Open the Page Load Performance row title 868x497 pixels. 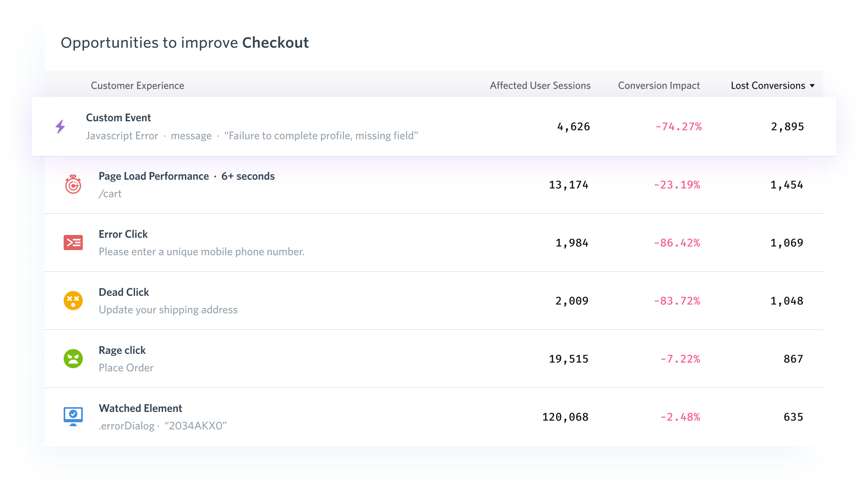point(154,176)
